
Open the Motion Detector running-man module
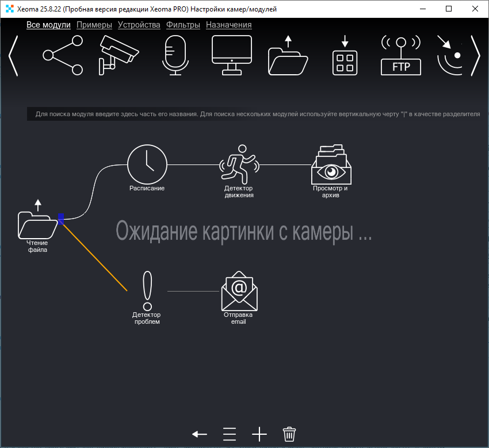click(239, 164)
